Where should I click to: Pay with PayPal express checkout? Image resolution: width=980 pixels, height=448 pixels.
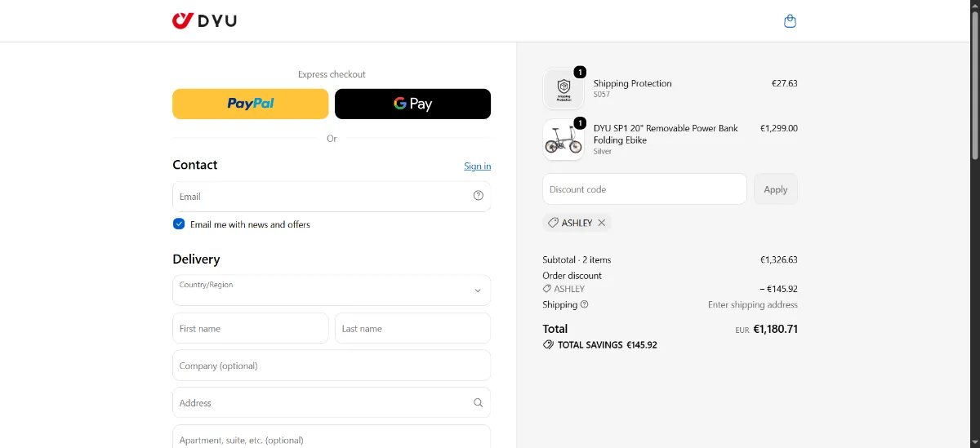tap(250, 104)
